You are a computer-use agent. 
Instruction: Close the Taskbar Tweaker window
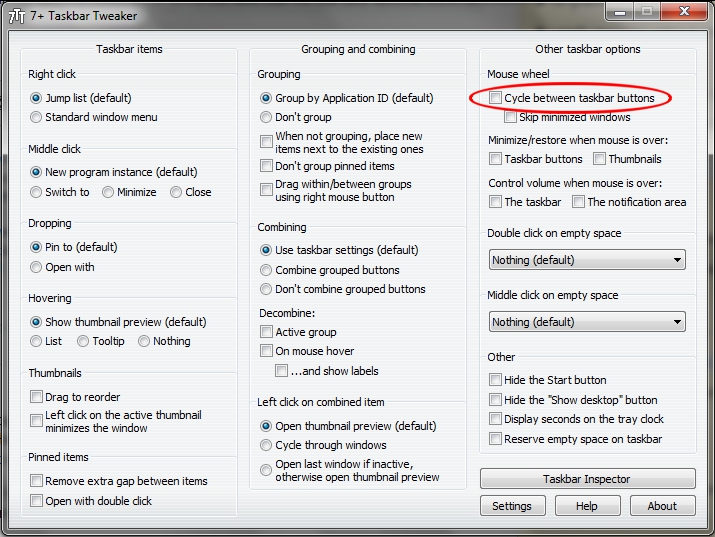[x=684, y=11]
